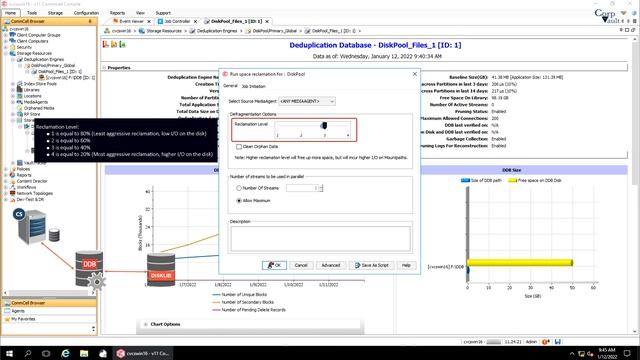Click the MediaAgents icon in the tree

[x=20, y=102]
